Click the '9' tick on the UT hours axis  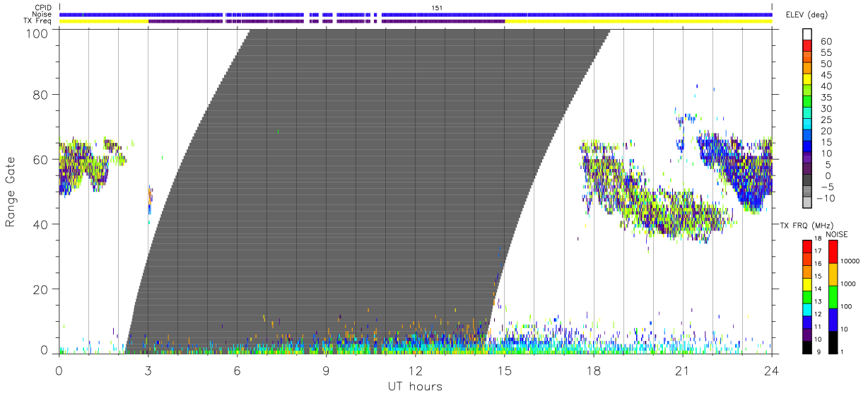point(326,370)
